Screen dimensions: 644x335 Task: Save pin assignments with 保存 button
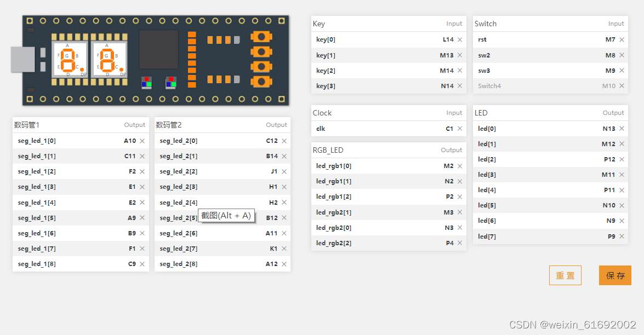[x=615, y=275]
